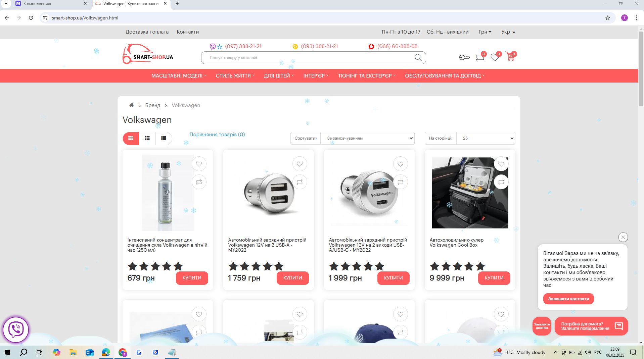This screenshot has height=359, width=644.
Task: Expand МАСШТАБНІ МОДЕЛІ menu
Action: point(179,76)
